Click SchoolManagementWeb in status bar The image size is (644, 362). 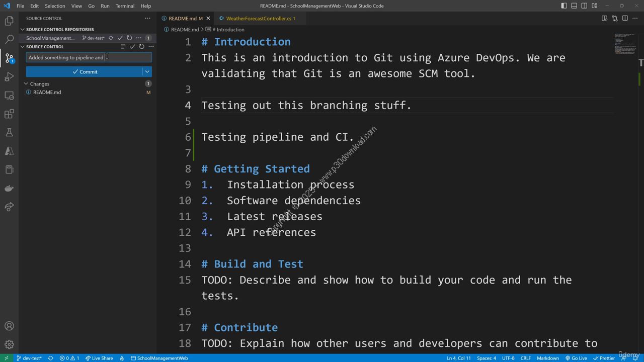point(159,358)
